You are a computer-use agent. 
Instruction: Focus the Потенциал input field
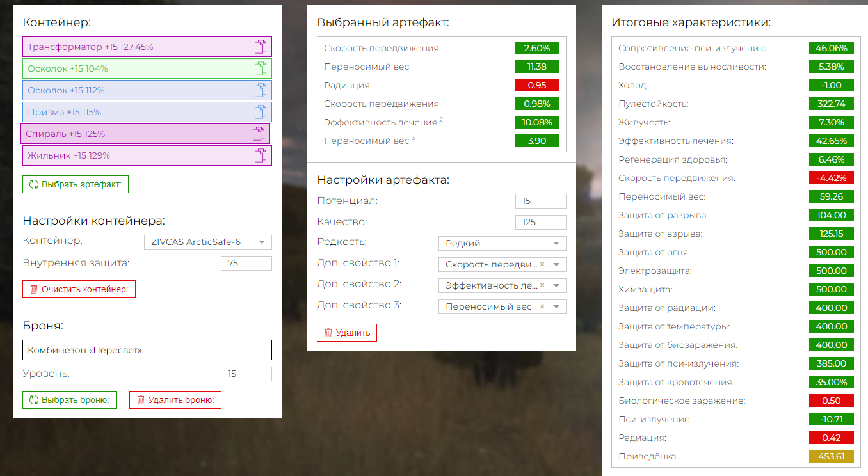tap(541, 201)
